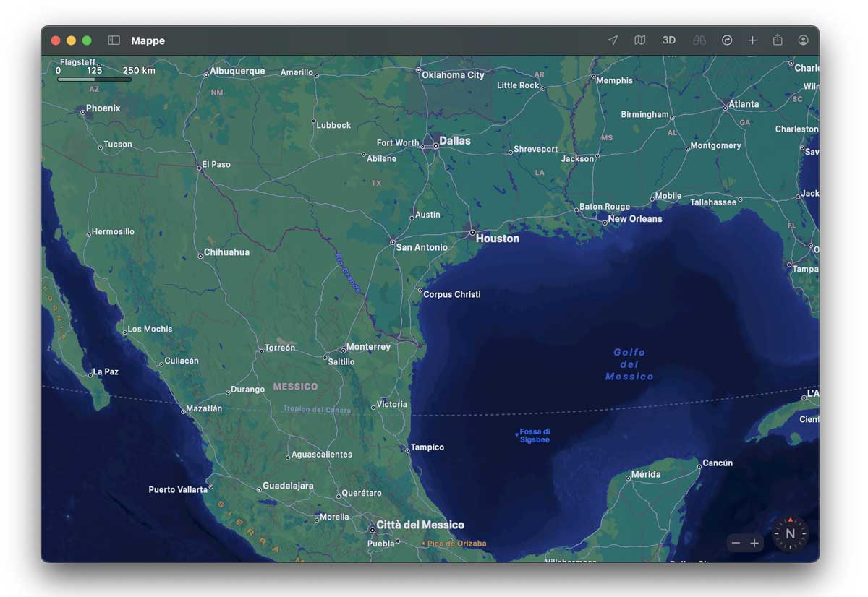Select the Fort Worth label
This screenshot has height=597, width=868.
coord(398,143)
